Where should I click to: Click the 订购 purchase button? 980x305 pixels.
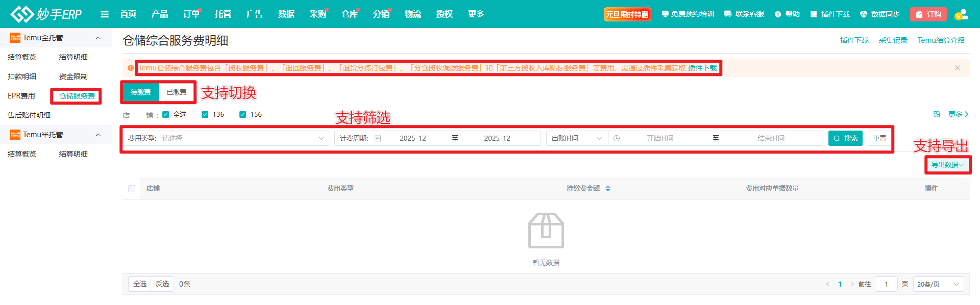coord(928,14)
